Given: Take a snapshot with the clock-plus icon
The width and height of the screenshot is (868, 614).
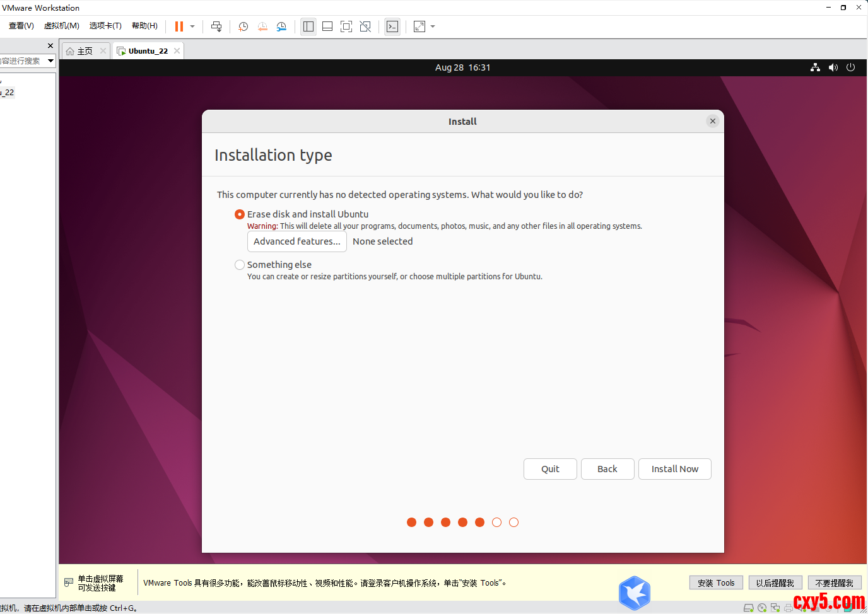Looking at the screenshot, I should pos(243,26).
